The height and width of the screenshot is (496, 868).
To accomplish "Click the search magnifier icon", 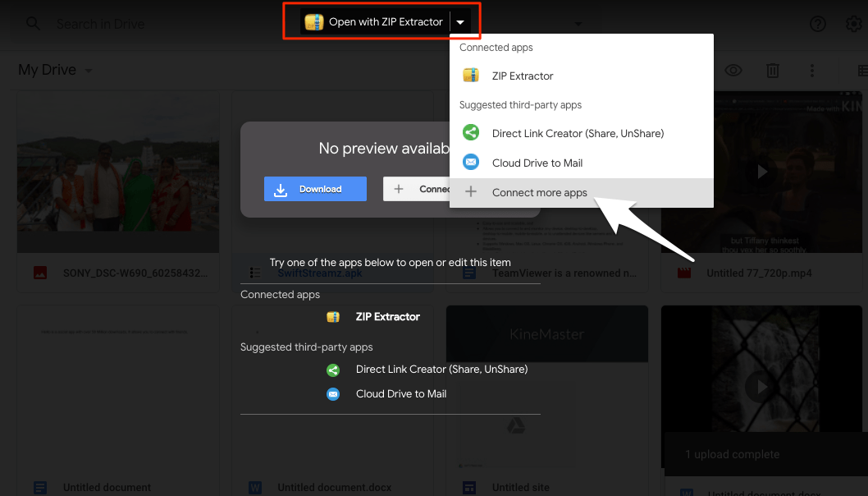I will 33,24.
